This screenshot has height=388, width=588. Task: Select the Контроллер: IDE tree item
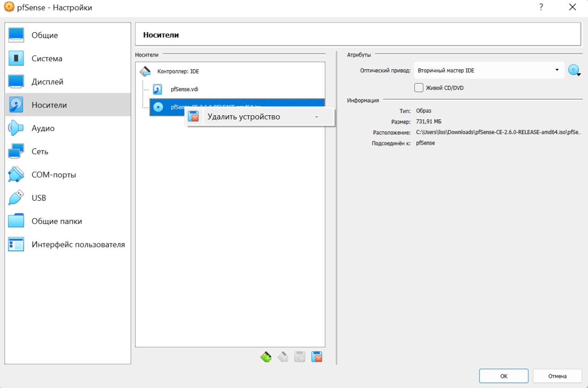click(x=178, y=72)
